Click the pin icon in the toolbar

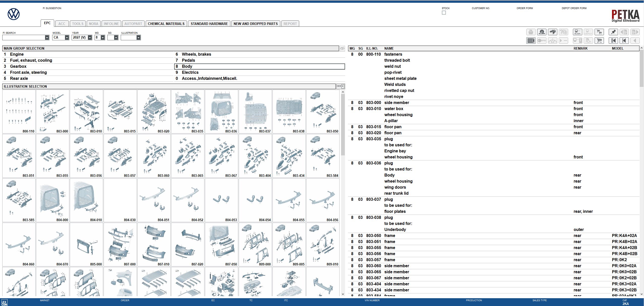(614, 32)
